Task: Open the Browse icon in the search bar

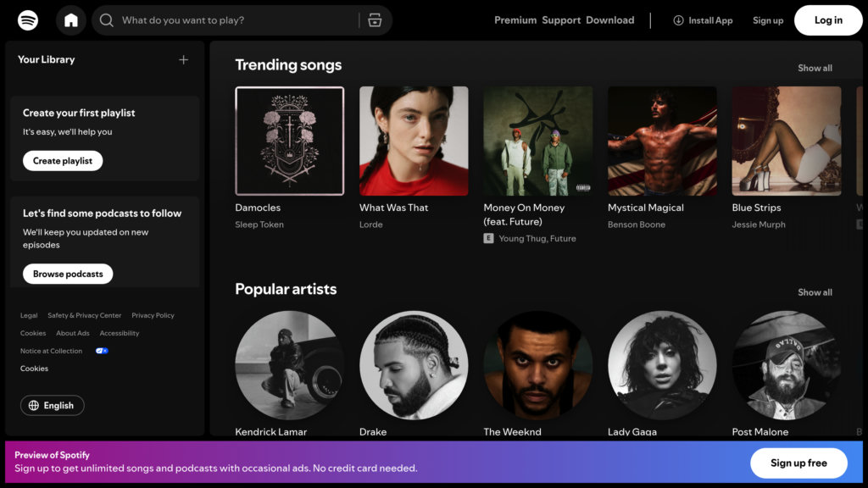Action: pyautogui.click(x=376, y=19)
